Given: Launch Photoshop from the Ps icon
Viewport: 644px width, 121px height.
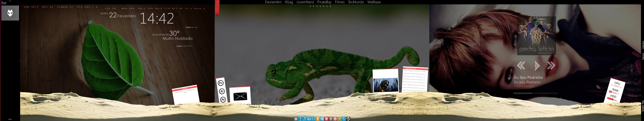Looking at the screenshot, I should point(220,83).
